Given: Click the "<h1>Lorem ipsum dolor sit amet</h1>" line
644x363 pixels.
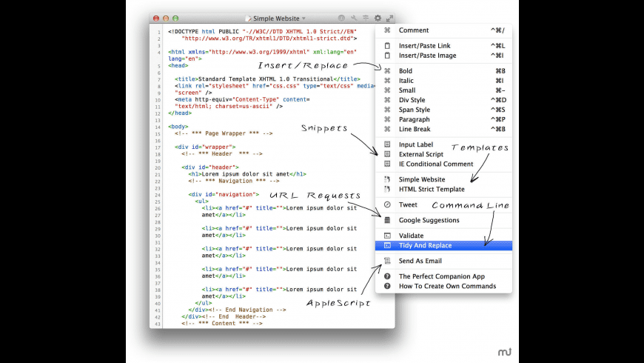Looking at the screenshot, I should pyautogui.click(x=247, y=174).
